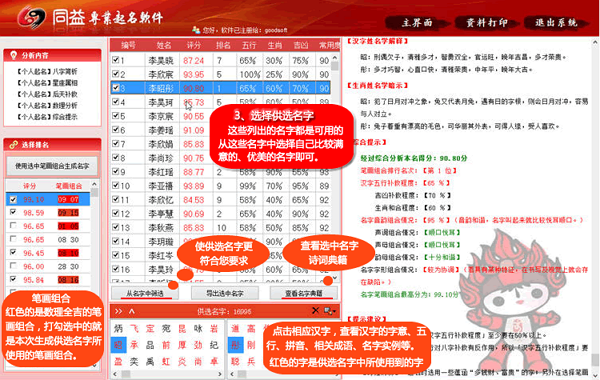Uncheck name row 13 李秋燕
Viewport: 600px width, 380px height.
click(x=116, y=227)
